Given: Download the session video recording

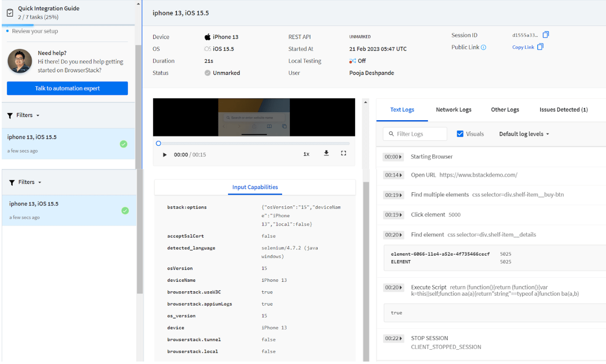Looking at the screenshot, I should tap(326, 153).
